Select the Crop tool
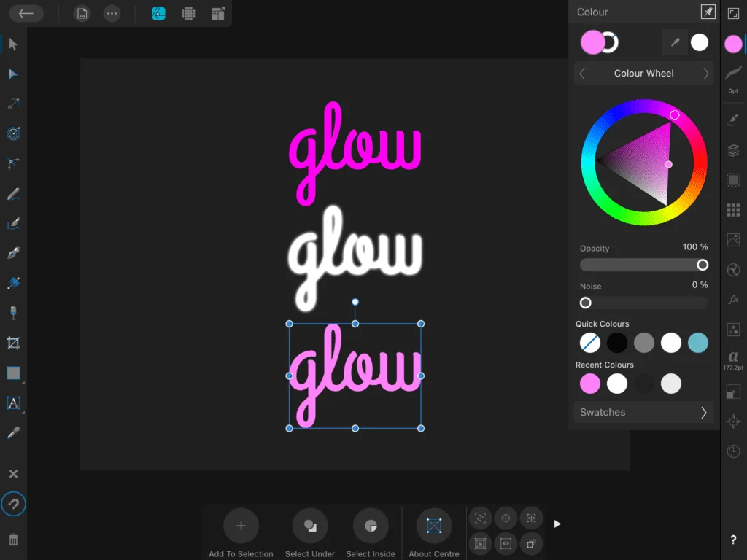Screen dimensions: 747x560 click(x=12, y=343)
